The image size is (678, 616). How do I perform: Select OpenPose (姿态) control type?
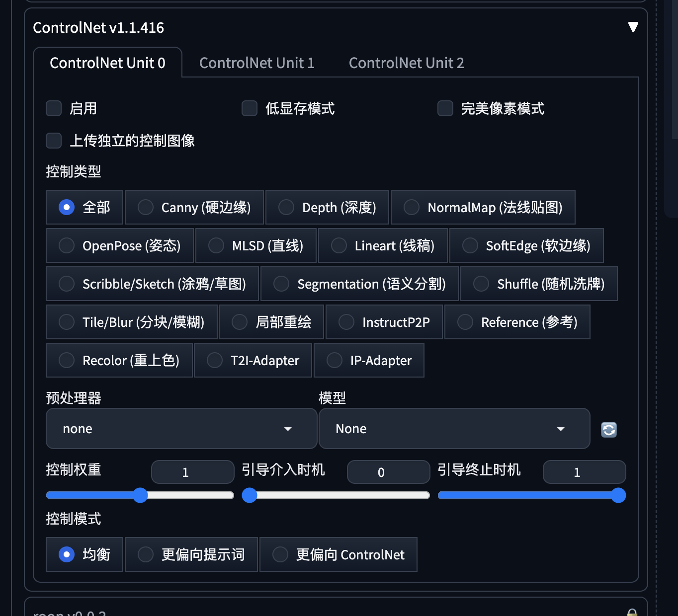[x=67, y=245]
